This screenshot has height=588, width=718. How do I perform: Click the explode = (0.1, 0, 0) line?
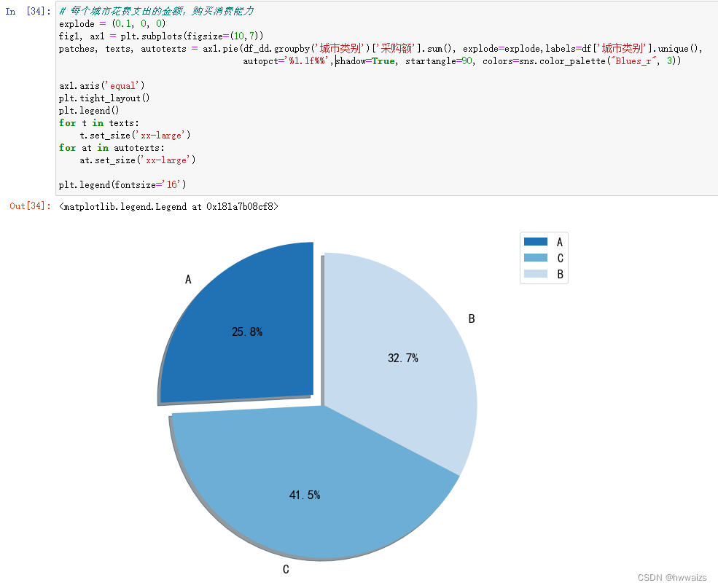112,24
